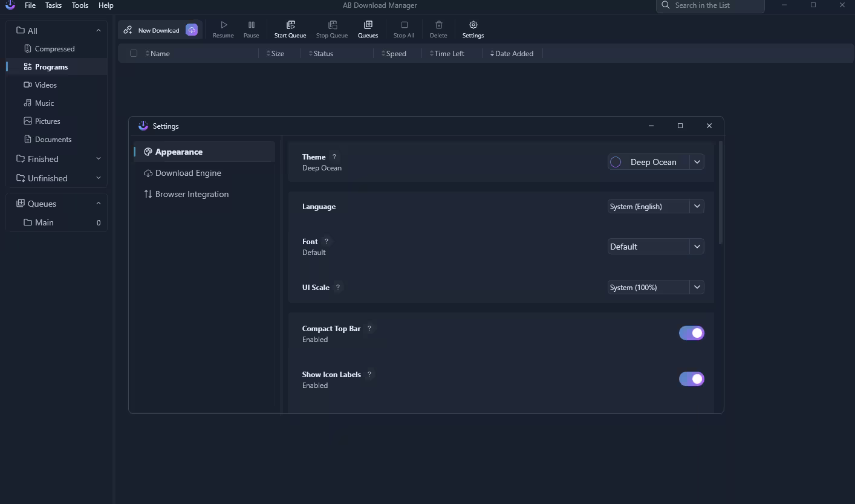Select the Main queue folder
855x504 pixels.
click(57, 222)
